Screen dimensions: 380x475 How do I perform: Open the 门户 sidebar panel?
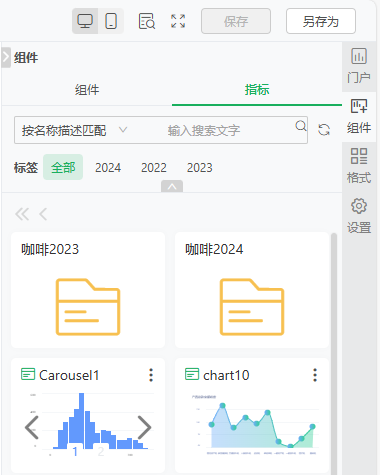pyautogui.click(x=359, y=66)
